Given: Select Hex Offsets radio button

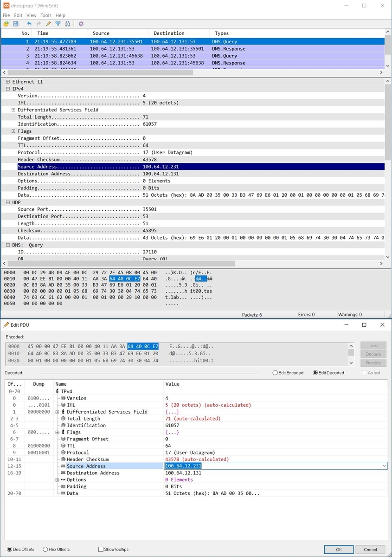Looking at the screenshot, I should coord(45,549).
